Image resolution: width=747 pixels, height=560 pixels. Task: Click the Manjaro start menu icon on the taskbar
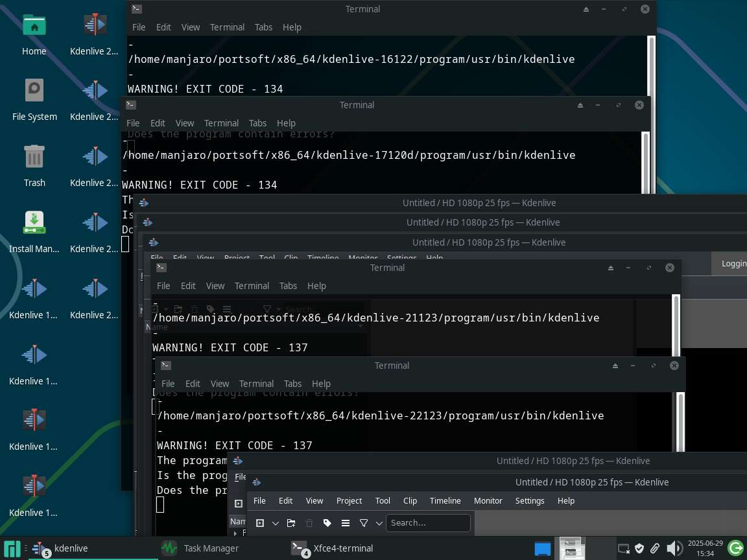point(12,548)
